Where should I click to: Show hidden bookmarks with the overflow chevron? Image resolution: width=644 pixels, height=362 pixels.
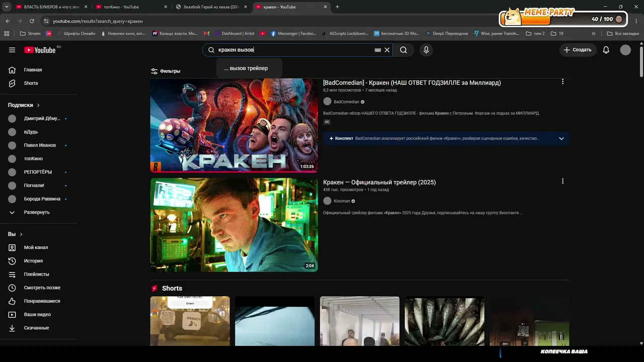594,34
